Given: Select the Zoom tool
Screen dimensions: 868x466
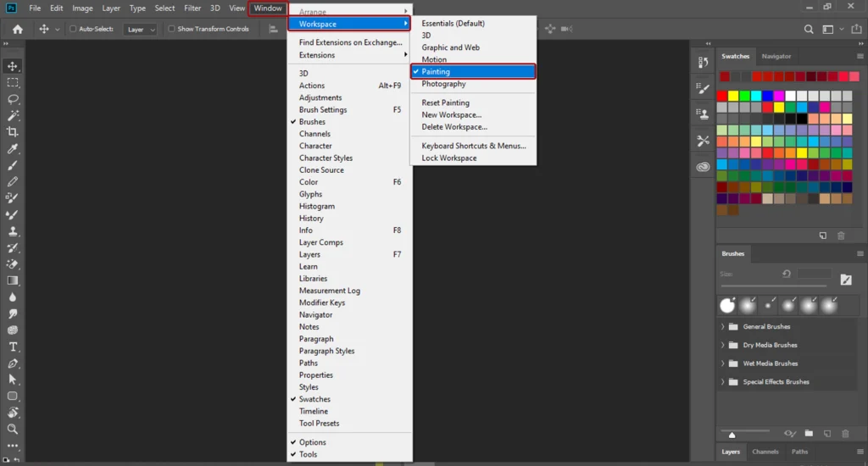Looking at the screenshot, I should pyautogui.click(x=12, y=429).
